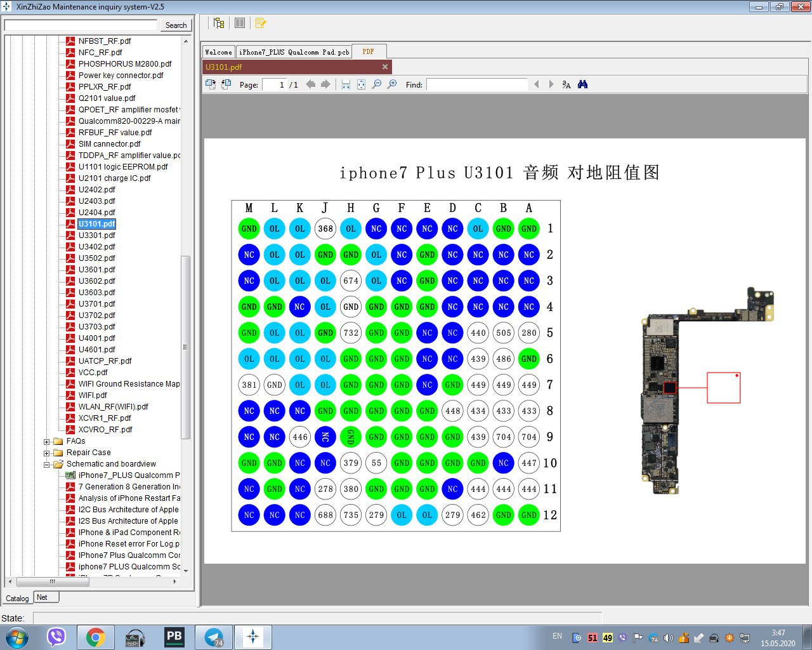812x650 pixels.
Task: Expand the FAQs folder
Action: click(46, 442)
